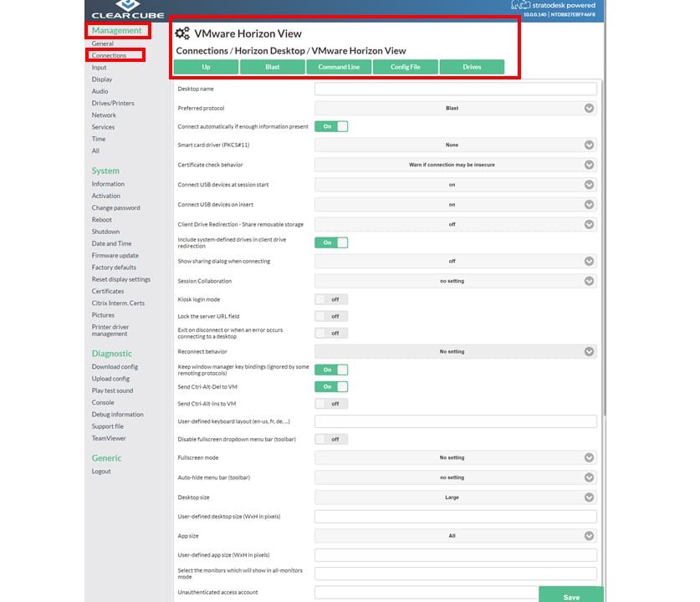The image size is (700, 602).
Task: Toggle Disable fullscreen dropdown menu bar switch
Action: tap(331, 440)
